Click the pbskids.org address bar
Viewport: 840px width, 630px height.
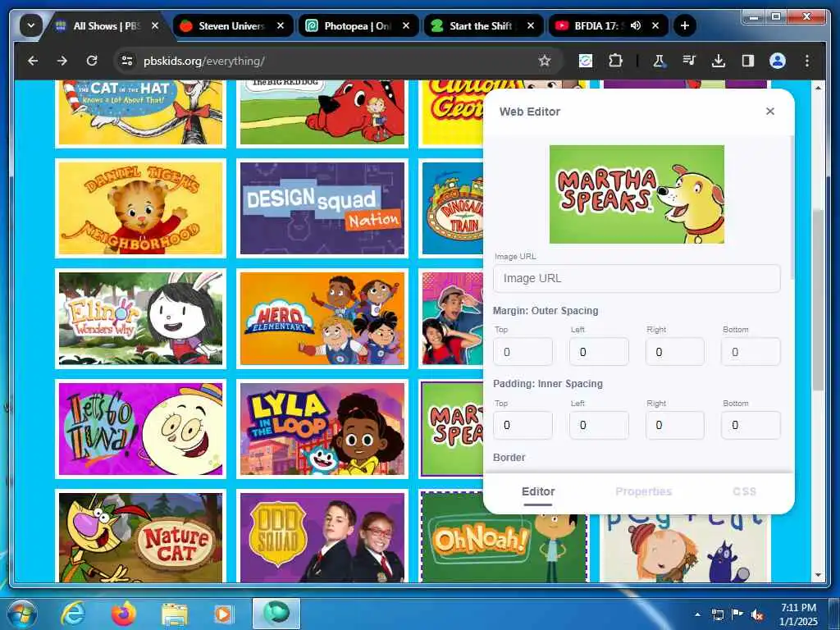click(337, 61)
